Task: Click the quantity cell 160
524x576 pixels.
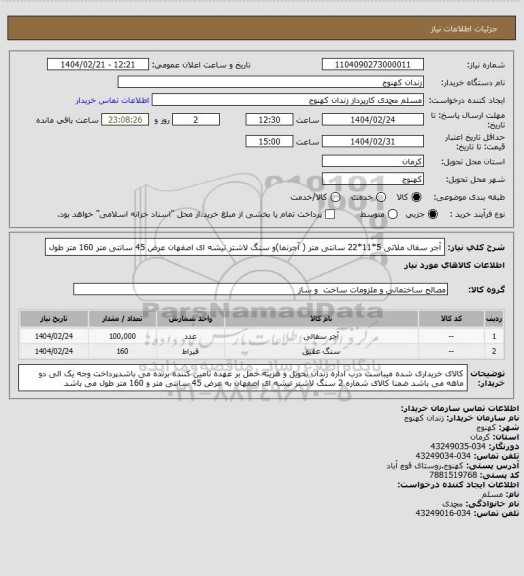Action: [122, 351]
